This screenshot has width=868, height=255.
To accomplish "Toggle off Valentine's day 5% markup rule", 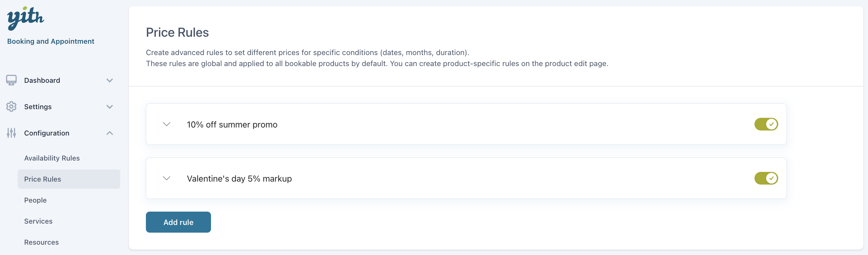I will click(x=766, y=178).
